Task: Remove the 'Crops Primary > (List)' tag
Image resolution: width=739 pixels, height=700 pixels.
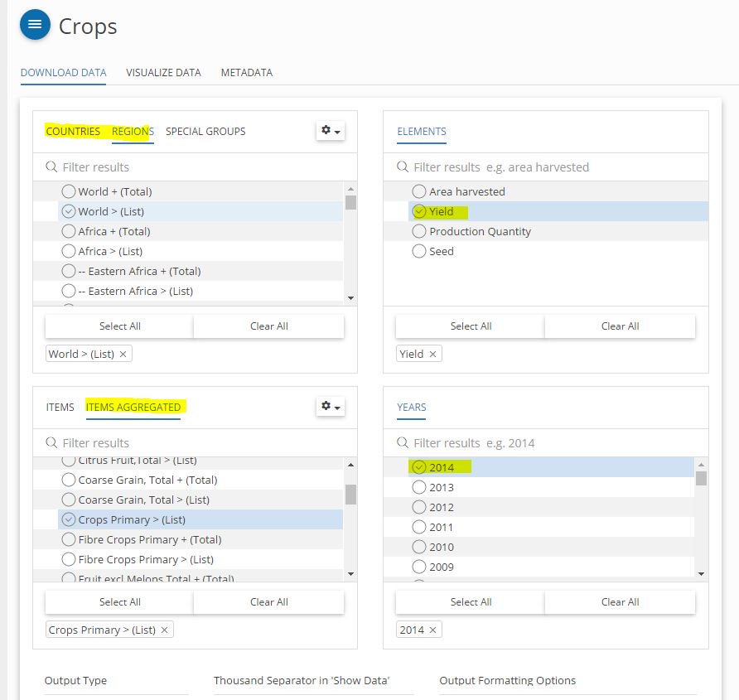Action: (165, 630)
